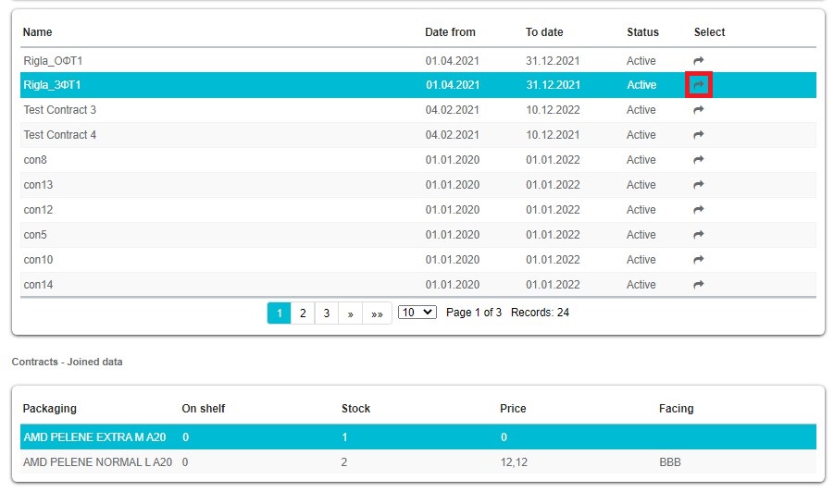This screenshot has height=504, width=834.
Task: Go to page 3 of contracts
Action: (x=326, y=313)
